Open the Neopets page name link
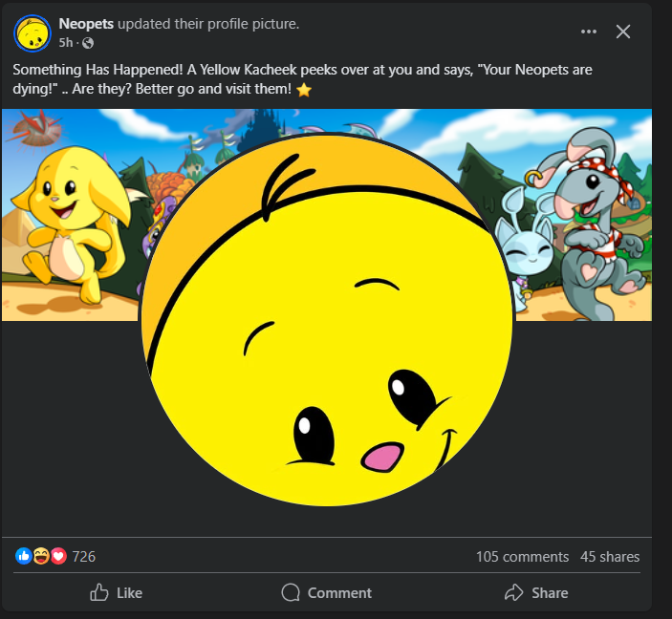 (85, 24)
